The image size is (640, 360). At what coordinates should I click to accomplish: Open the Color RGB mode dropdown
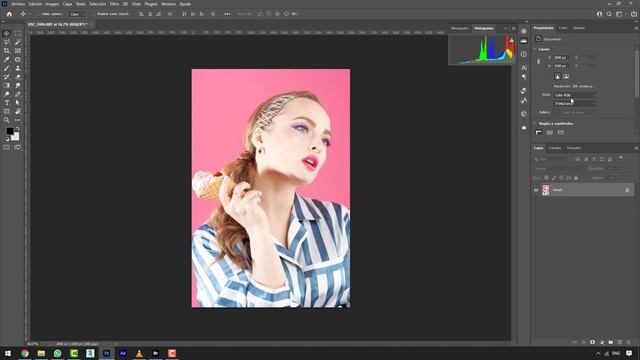[x=575, y=95]
